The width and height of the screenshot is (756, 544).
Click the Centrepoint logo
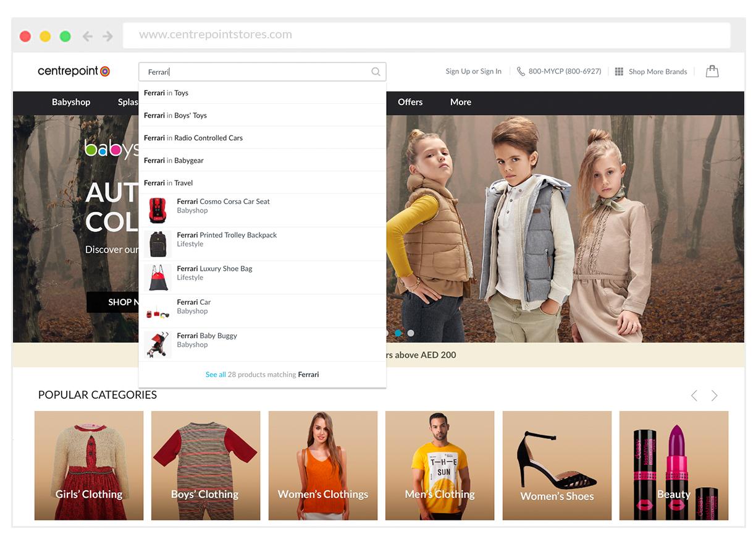73,70
